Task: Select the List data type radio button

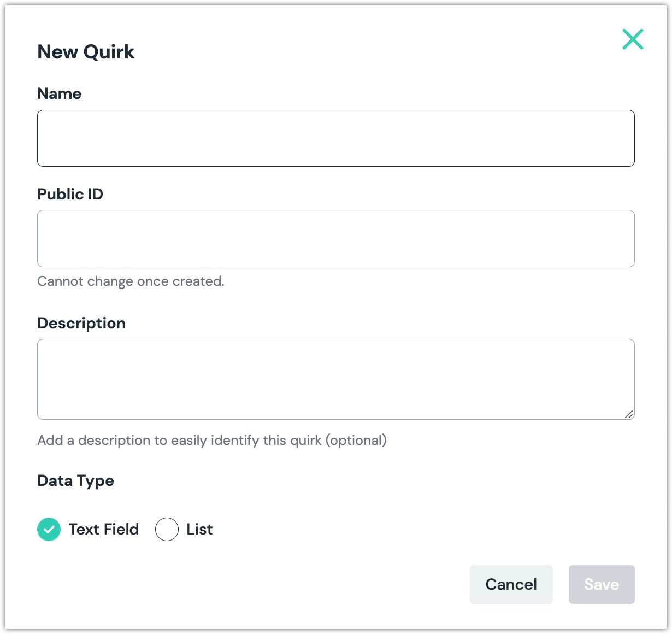Action: [167, 529]
